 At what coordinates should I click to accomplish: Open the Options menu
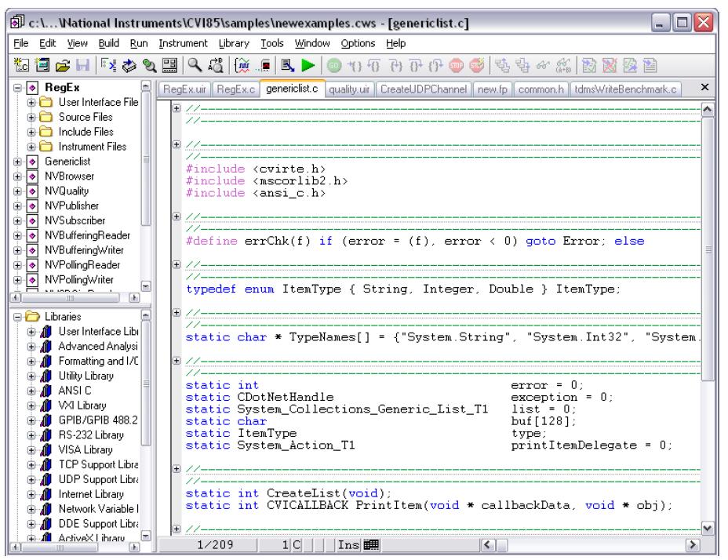[358, 43]
